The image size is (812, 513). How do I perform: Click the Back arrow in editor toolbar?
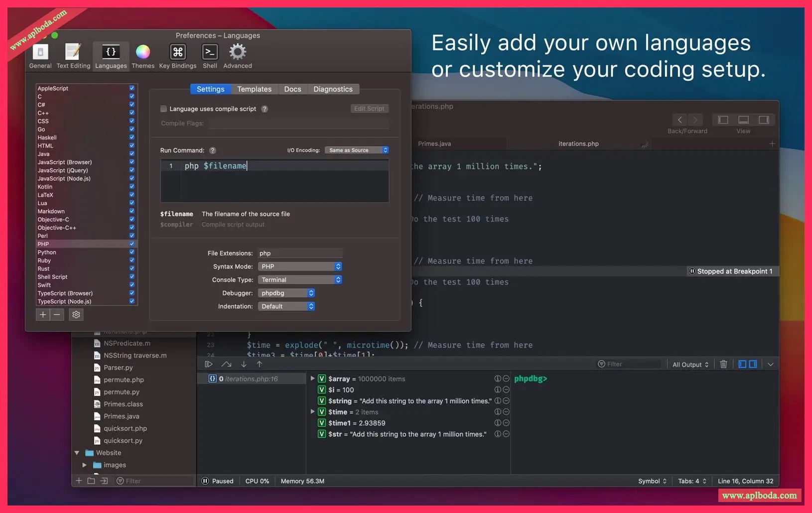pyautogui.click(x=679, y=120)
